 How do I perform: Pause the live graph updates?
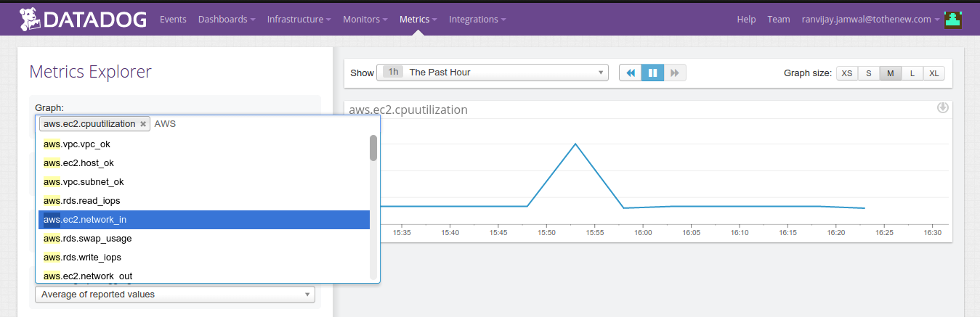tap(652, 73)
